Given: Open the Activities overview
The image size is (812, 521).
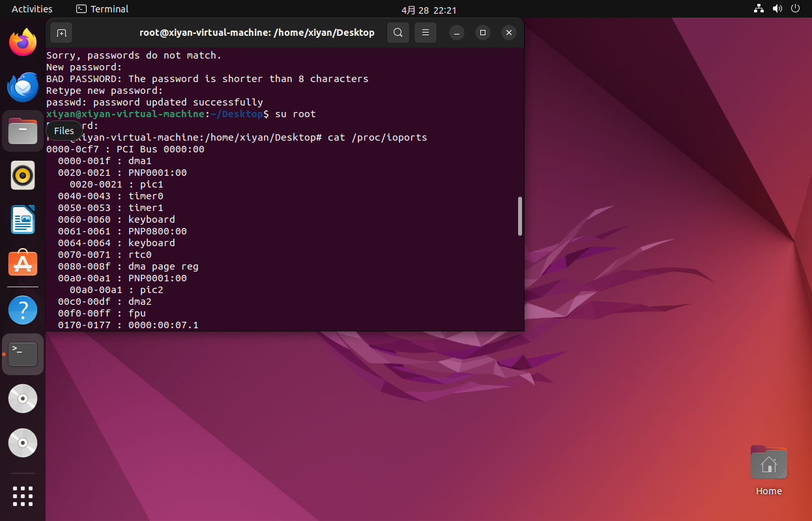Looking at the screenshot, I should tap(32, 9).
